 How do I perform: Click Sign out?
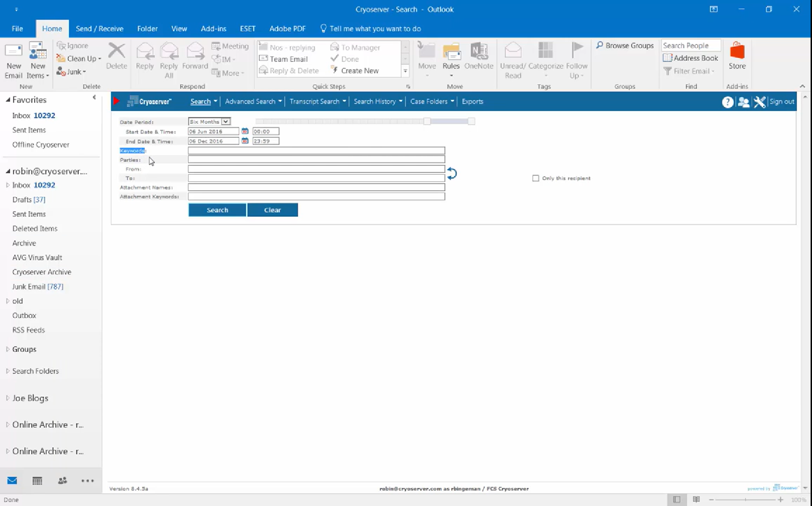(x=782, y=101)
